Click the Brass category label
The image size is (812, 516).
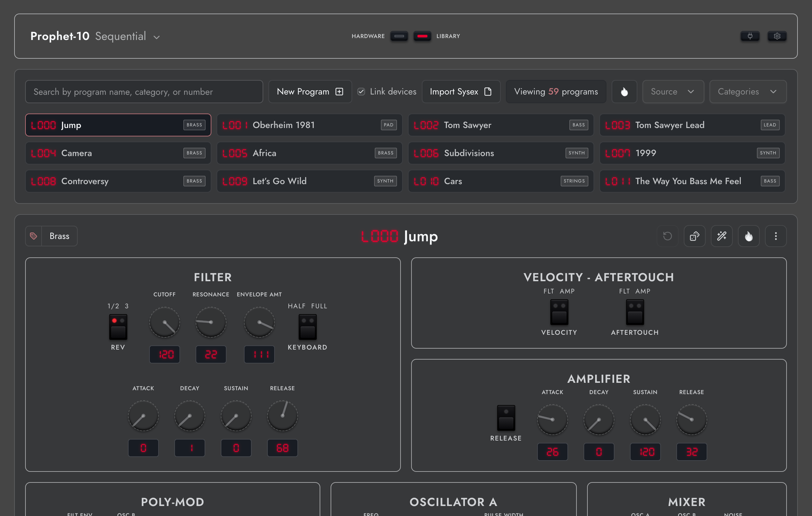pyautogui.click(x=59, y=236)
